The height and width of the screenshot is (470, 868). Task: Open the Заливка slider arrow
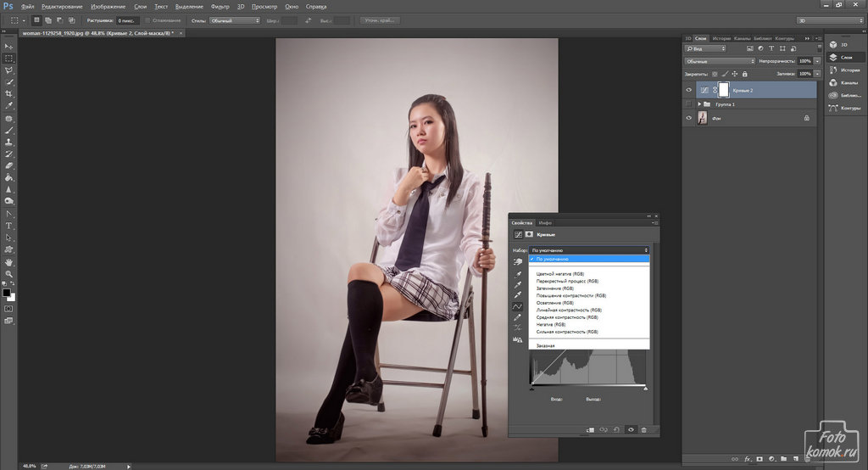pyautogui.click(x=817, y=74)
